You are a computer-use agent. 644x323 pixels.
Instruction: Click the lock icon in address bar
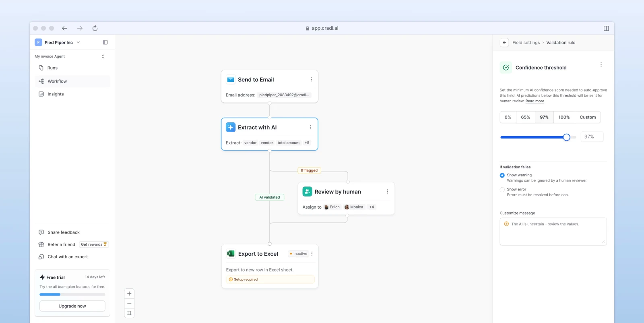(308, 28)
